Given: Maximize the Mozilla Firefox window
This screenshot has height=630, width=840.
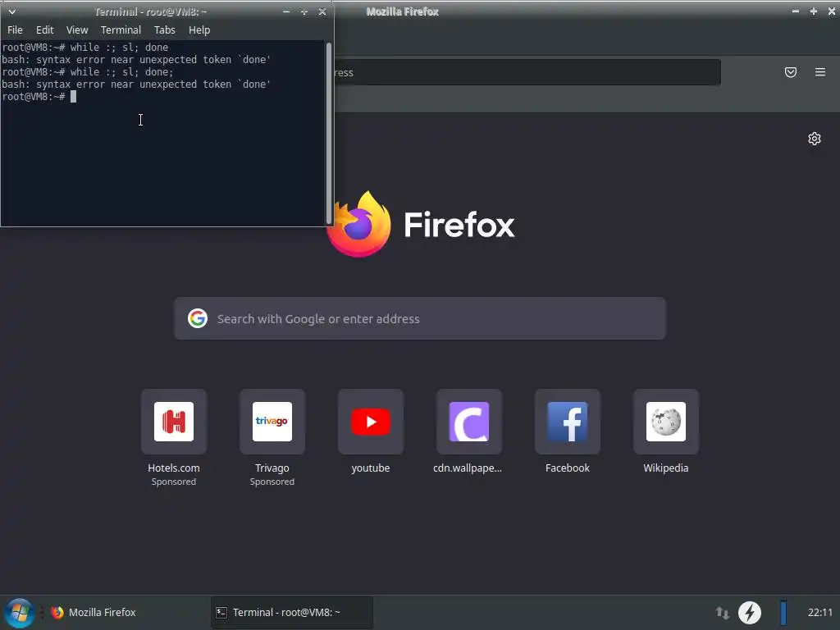Looking at the screenshot, I should (813, 11).
